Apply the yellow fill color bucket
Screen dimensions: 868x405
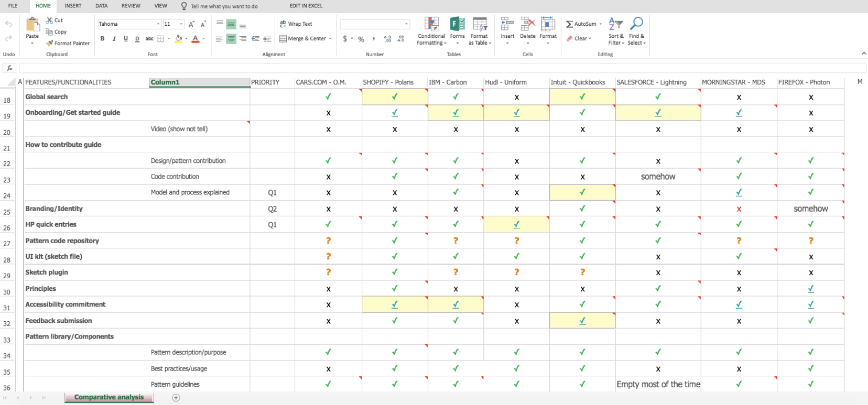[x=178, y=38]
